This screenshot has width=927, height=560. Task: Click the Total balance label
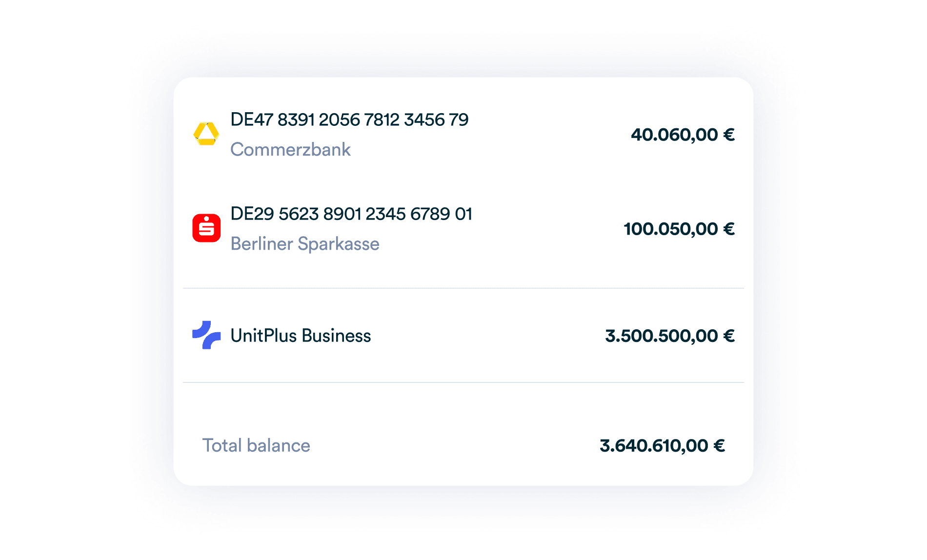[x=256, y=445]
